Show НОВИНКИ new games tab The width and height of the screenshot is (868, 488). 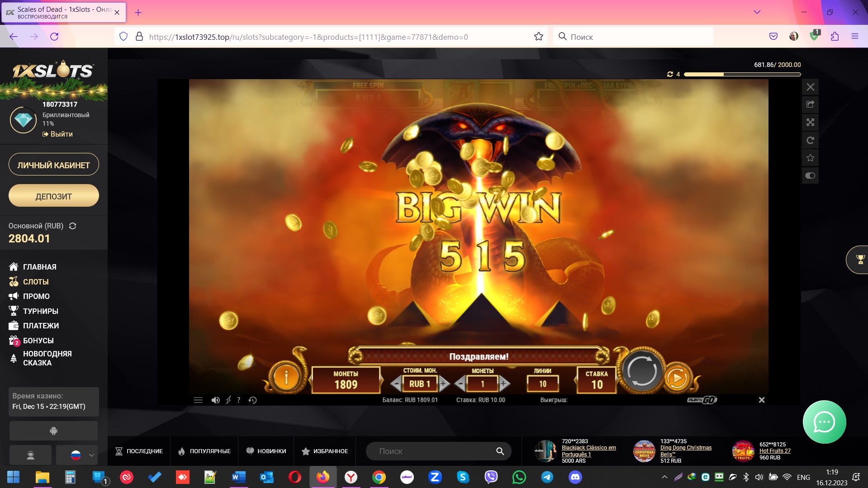266,451
